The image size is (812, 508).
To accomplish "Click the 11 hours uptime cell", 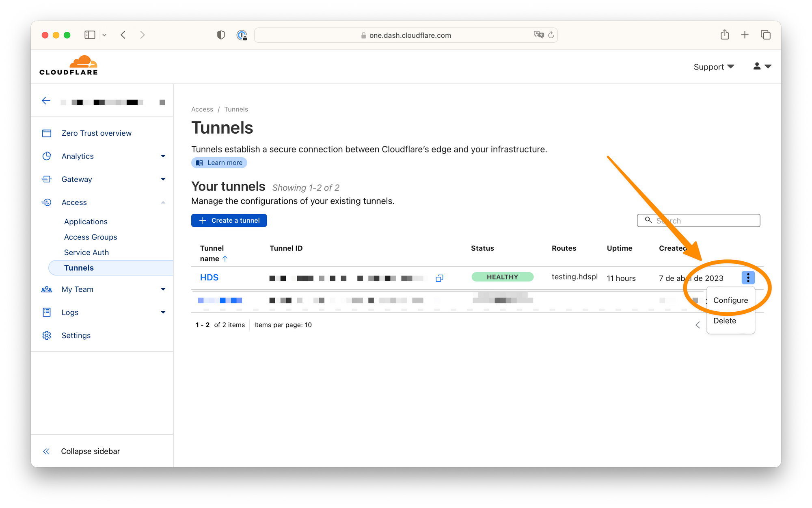I will (x=621, y=278).
